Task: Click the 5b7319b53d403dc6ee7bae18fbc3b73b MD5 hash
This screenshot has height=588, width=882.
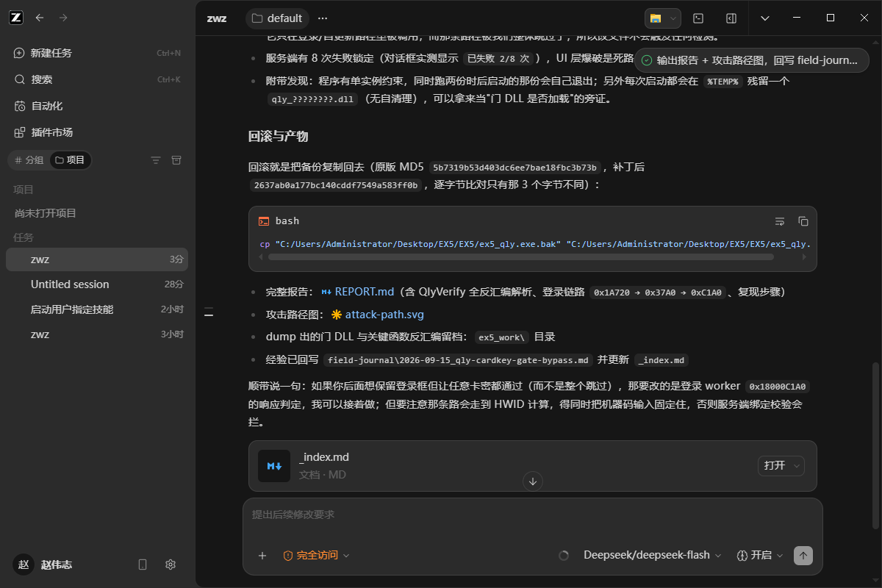Action: pyautogui.click(x=515, y=168)
